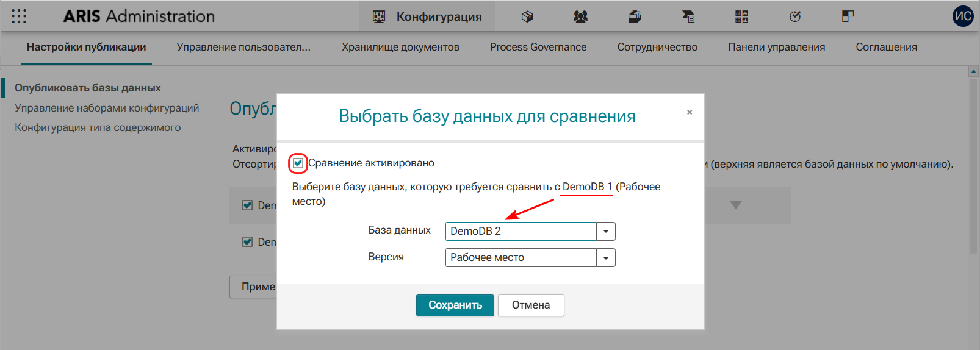Image resolution: width=980 pixels, height=350 pixels.
Task: Select Конфигурация типа содержимого in sidebar
Action: pos(98,127)
